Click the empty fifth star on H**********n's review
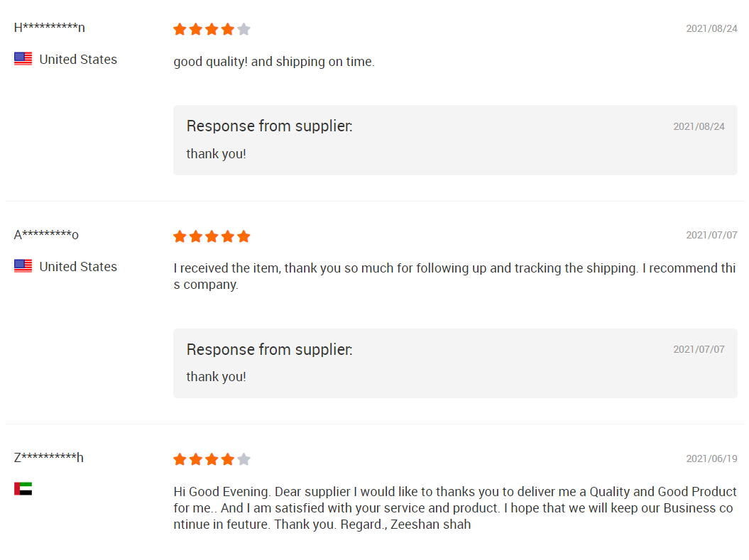Image resolution: width=749 pixels, height=560 pixels. (244, 29)
